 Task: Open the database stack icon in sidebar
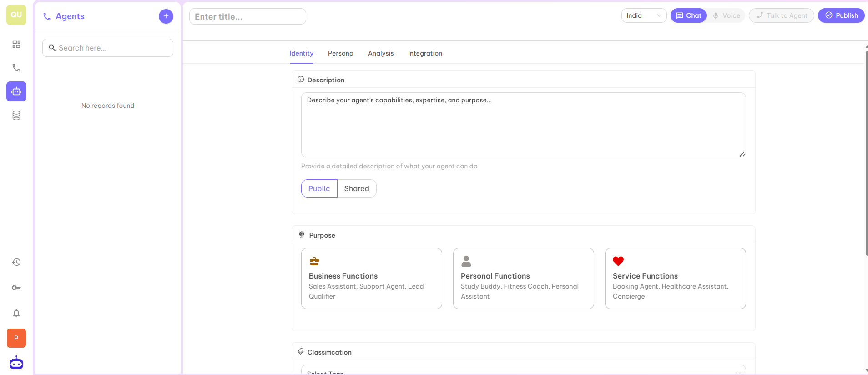[16, 116]
